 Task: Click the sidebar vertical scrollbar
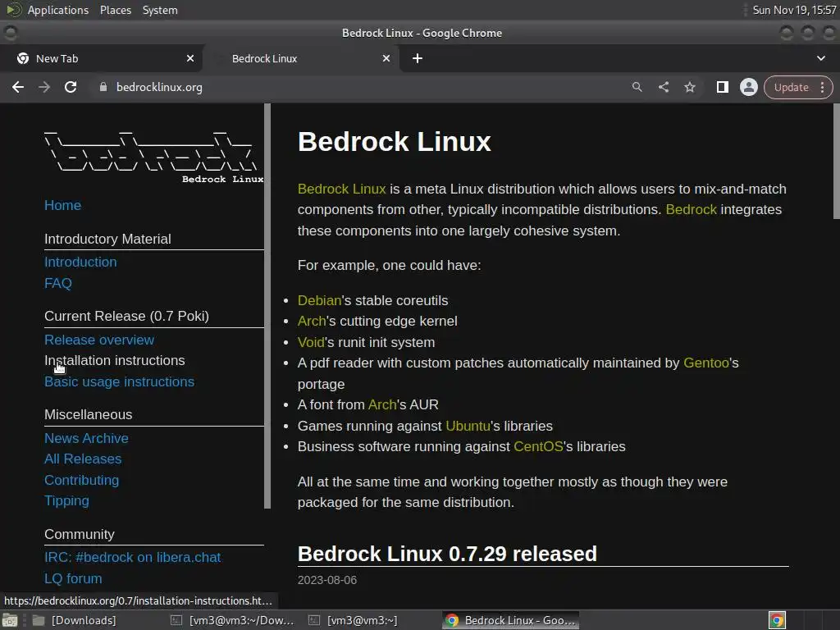[267, 305]
